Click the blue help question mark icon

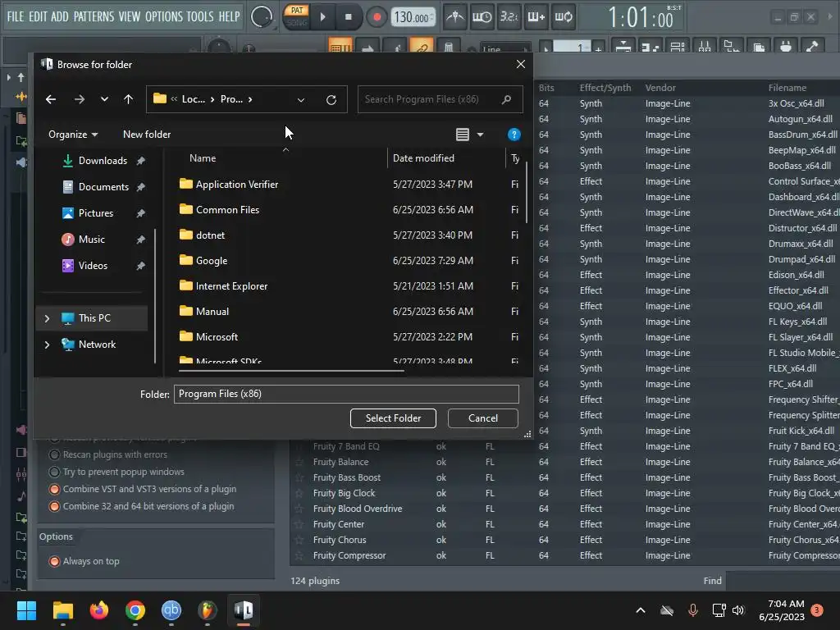[514, 135]
